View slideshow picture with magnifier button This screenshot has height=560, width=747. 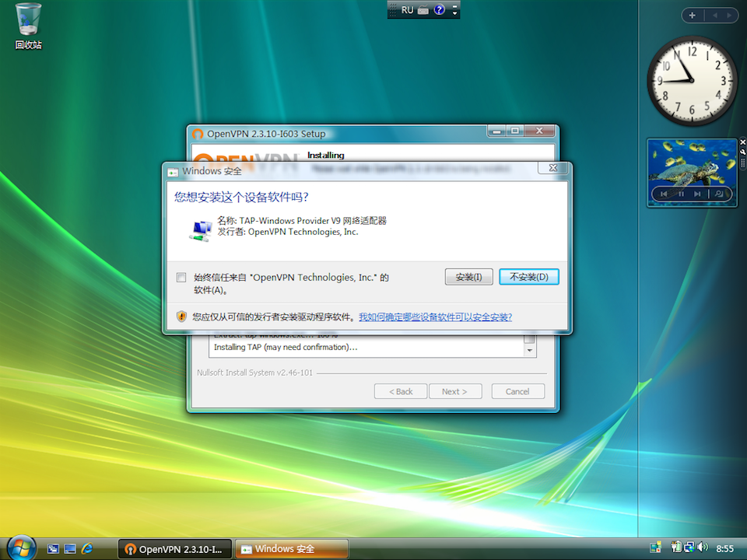(719, 194)
